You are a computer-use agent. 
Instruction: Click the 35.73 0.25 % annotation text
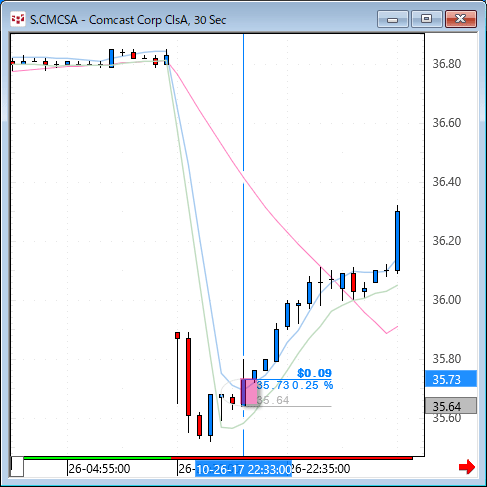295,385
